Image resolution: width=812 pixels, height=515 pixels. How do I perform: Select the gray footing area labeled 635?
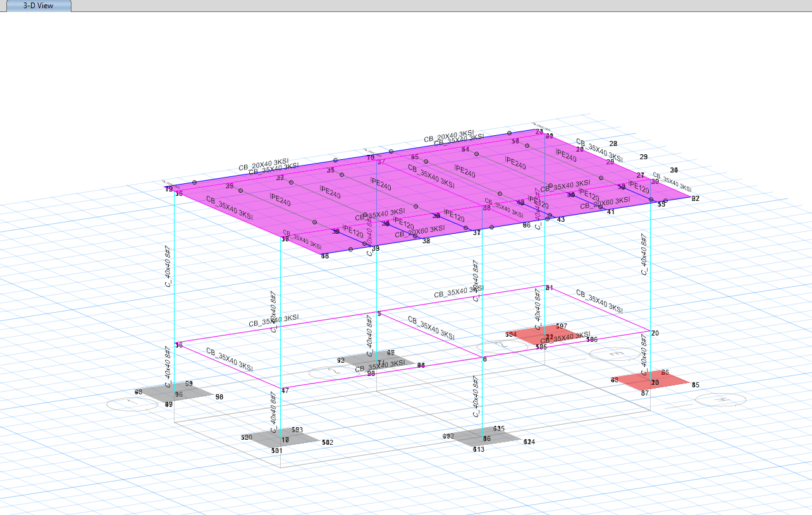point(482,437)
